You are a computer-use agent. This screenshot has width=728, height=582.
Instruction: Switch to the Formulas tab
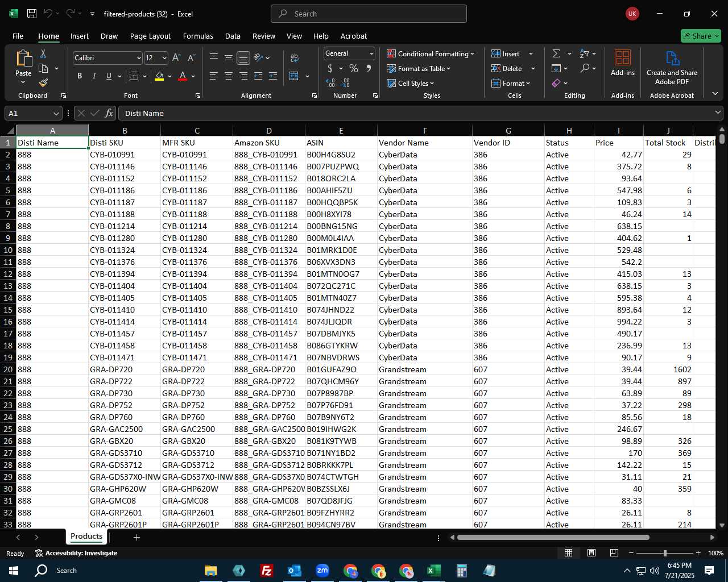pyautogui.click(x=198, y=36)
